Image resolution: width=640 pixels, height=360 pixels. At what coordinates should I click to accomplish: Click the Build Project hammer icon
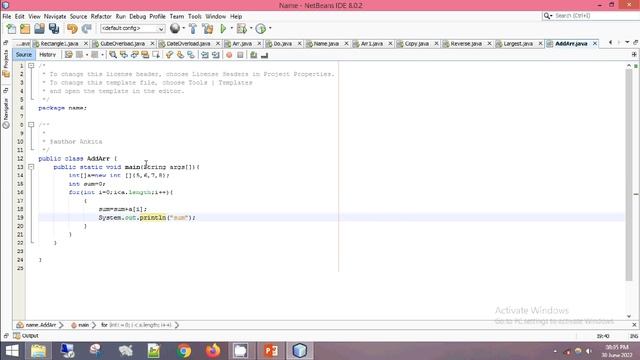pyautogui.click(x=193, y=29)
